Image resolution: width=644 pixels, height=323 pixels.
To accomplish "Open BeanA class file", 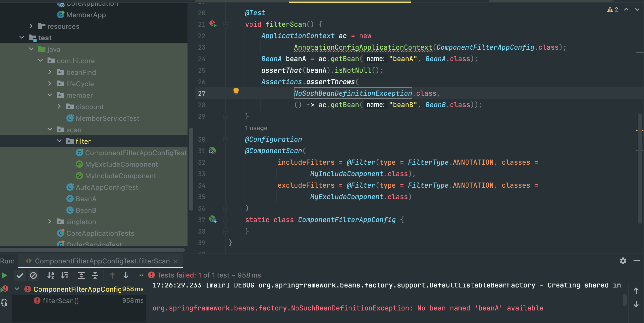I will pyautogui.click(x=86, y=199).
